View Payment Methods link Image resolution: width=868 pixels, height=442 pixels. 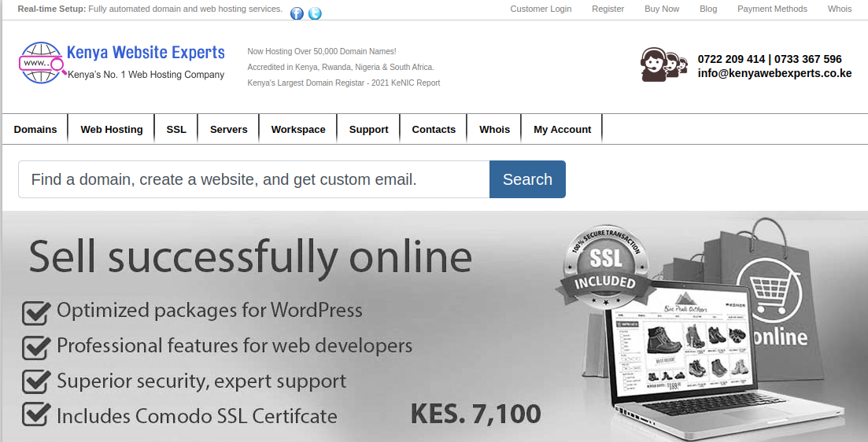[772, 9]
